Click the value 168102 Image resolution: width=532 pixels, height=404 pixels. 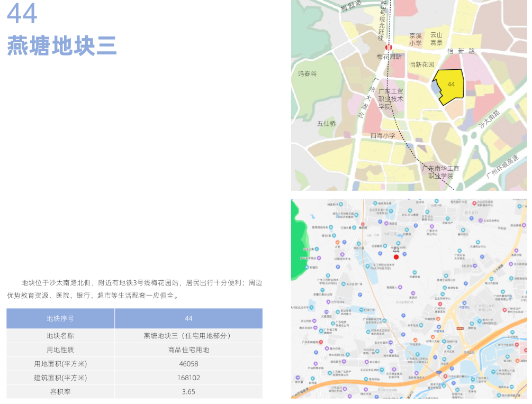pyautogui.click(x=188, y=378)
